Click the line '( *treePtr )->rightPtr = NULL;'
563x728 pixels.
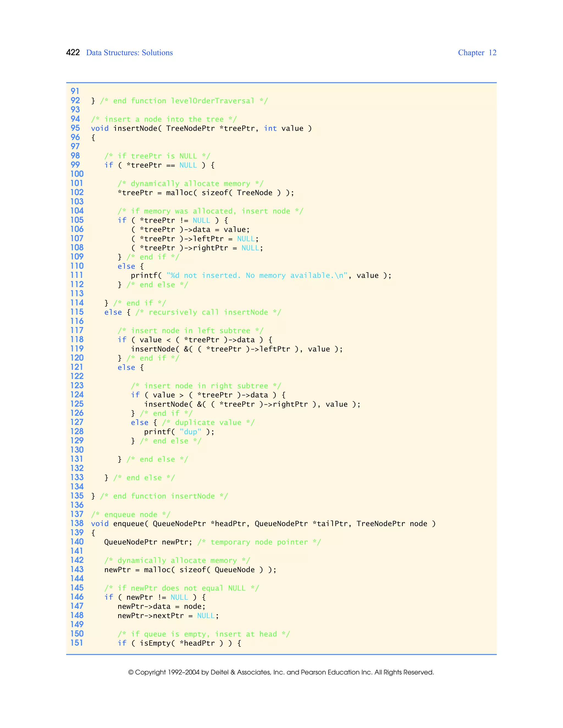(x=197, y=248)
